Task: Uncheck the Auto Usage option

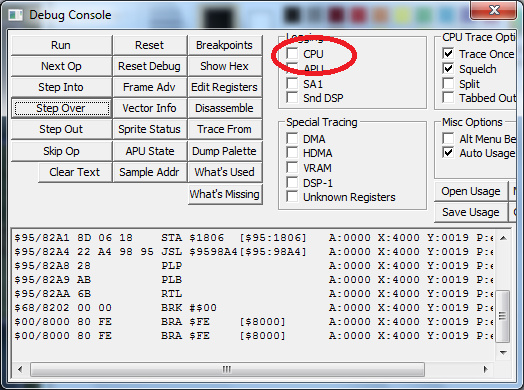Action: 448,152
